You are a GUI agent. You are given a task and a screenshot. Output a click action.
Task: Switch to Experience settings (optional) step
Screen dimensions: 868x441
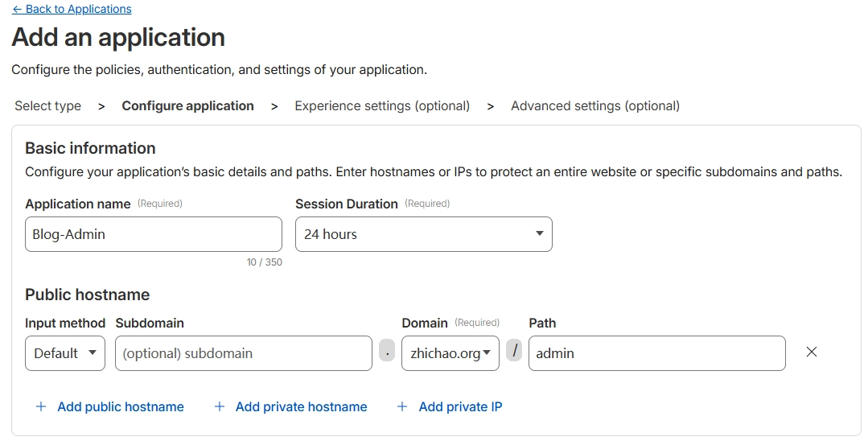[x=382, y=106]
